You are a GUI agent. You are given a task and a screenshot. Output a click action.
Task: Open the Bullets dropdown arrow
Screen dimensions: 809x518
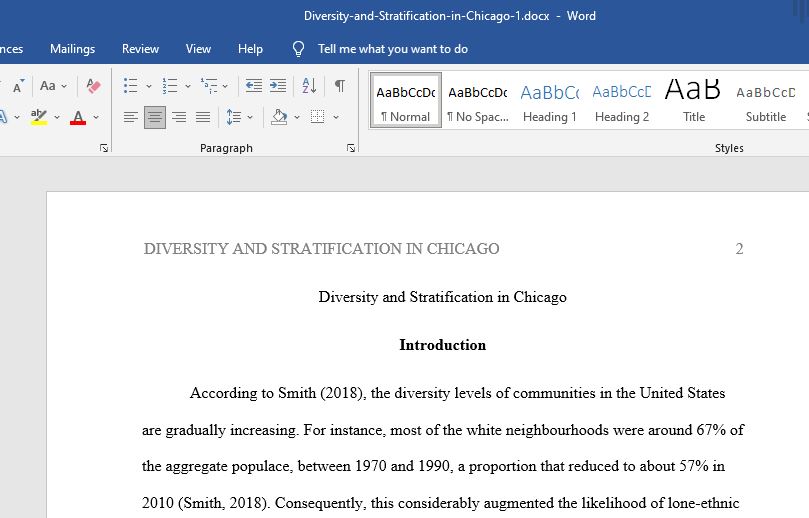tap(149, 86)
